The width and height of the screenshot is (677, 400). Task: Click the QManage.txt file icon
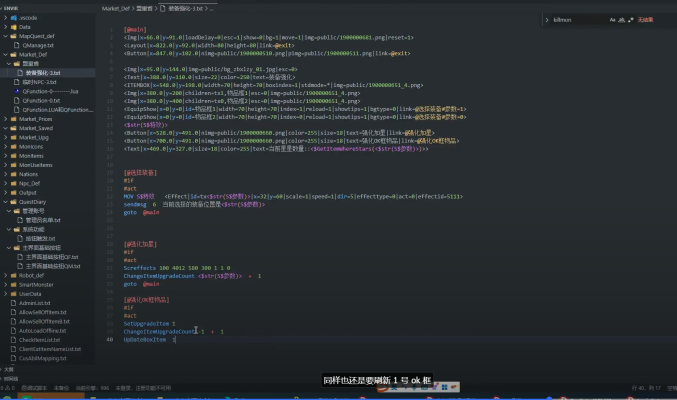pyautogui.click(x=19, y=45)
